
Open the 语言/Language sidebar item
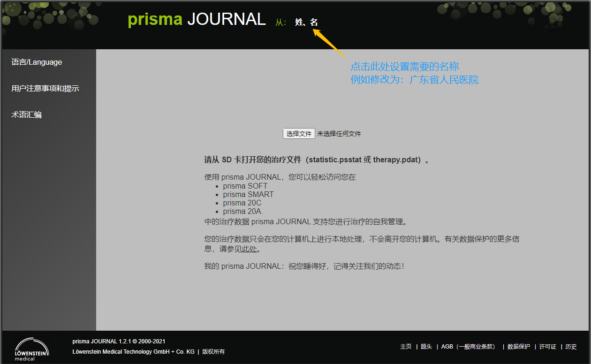pos(37,62)
